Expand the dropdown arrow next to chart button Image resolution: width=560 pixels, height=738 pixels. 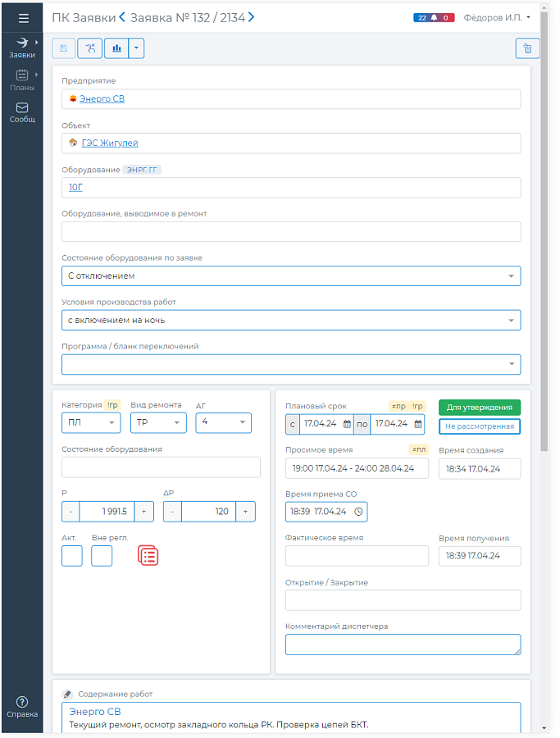pos(136,48)
